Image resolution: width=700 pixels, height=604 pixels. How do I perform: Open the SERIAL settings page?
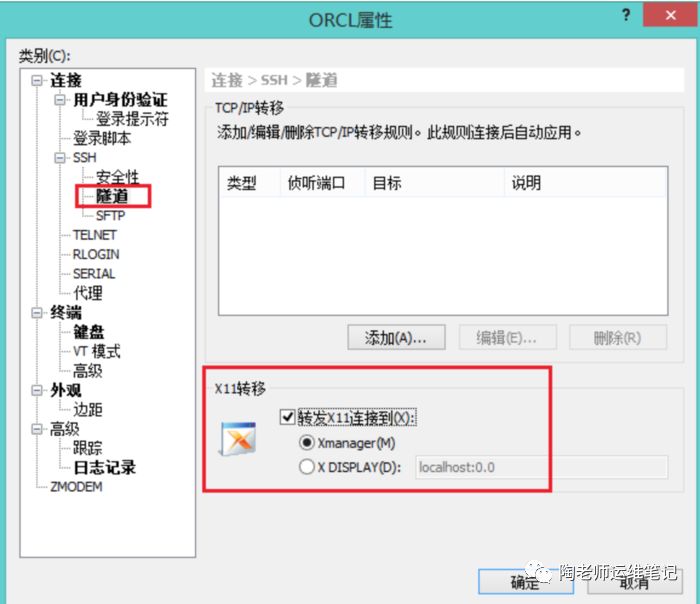[94, 274]
